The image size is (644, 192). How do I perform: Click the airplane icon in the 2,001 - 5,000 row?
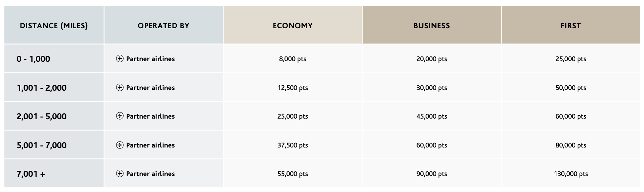pyautogui.click(x=120, y=116)
